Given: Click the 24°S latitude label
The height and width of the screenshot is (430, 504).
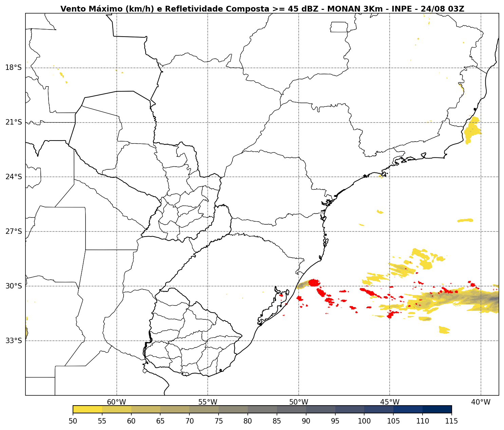Looking at the screenshot, I should (x=14, y=177).
